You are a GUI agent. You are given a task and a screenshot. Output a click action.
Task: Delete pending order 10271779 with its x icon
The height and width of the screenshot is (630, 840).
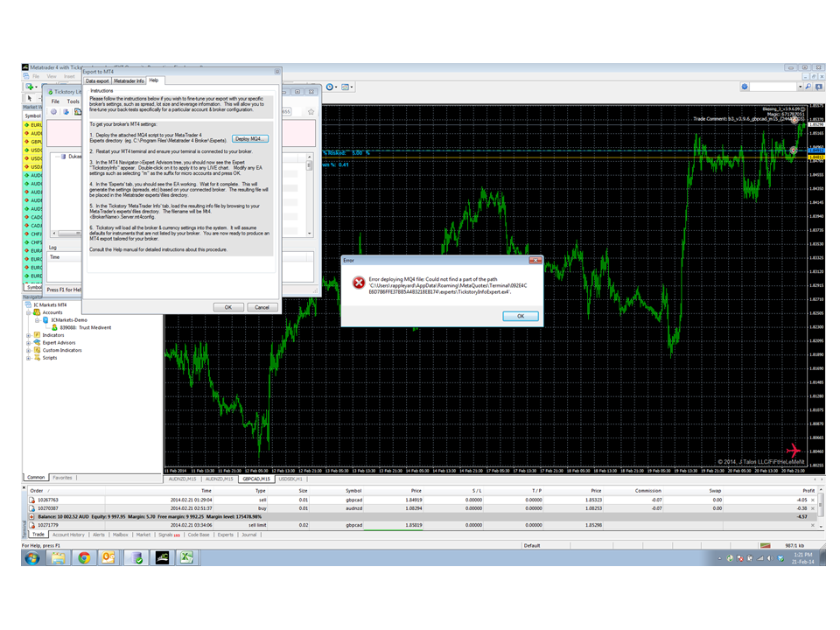tap(813, 526)
